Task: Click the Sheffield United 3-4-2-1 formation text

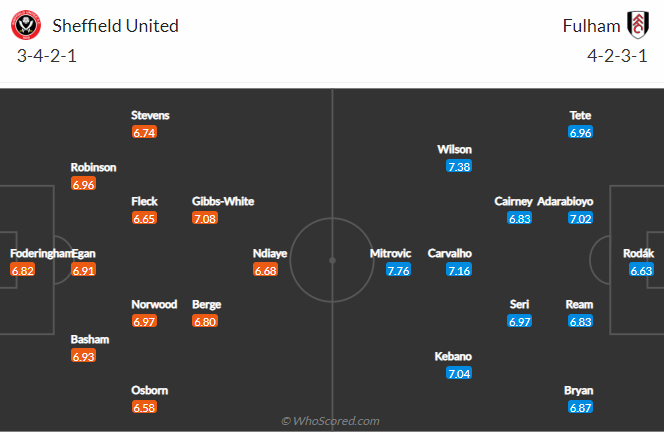Action: point(47,56)
